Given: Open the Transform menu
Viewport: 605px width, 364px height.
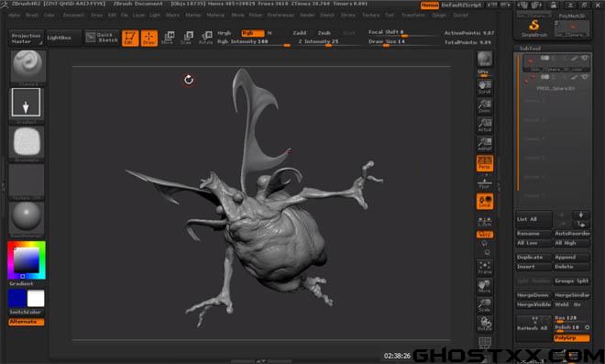Looking at the screenshot, I should click(412, 15).
